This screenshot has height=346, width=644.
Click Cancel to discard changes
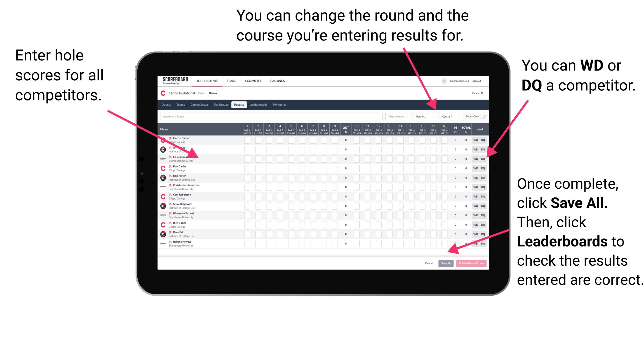427,263
